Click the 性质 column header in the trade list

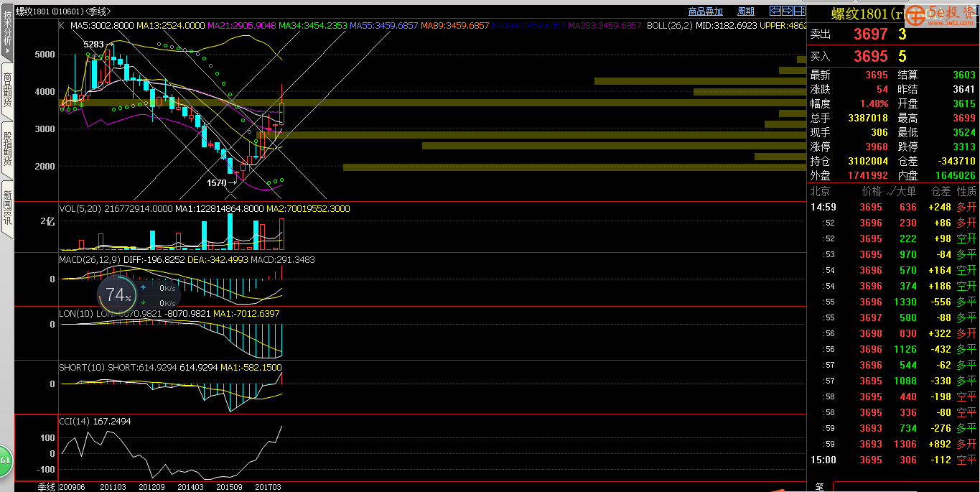[x=966, y=192]
